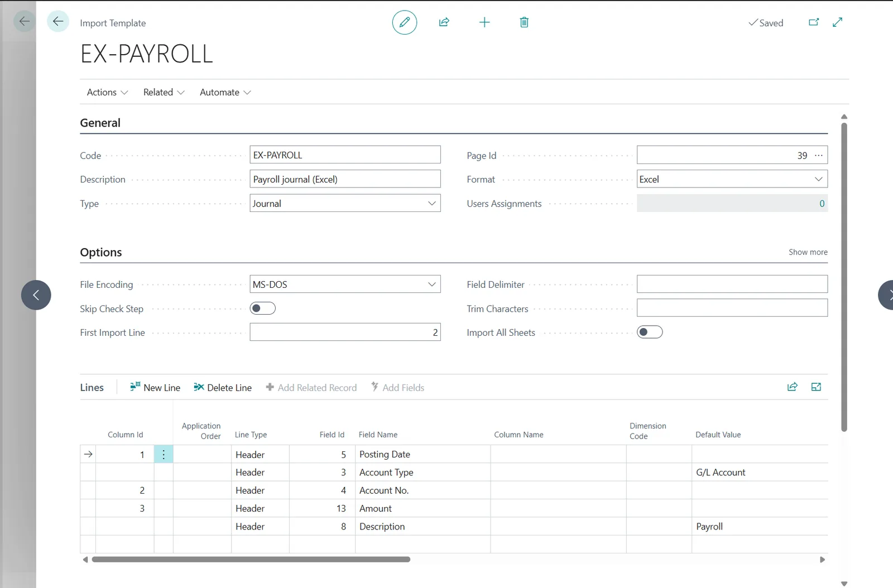The height and width of the screenshot is (588, 893).
Task: Click New Line in Lines toolbar
Action: click(155, 388)
